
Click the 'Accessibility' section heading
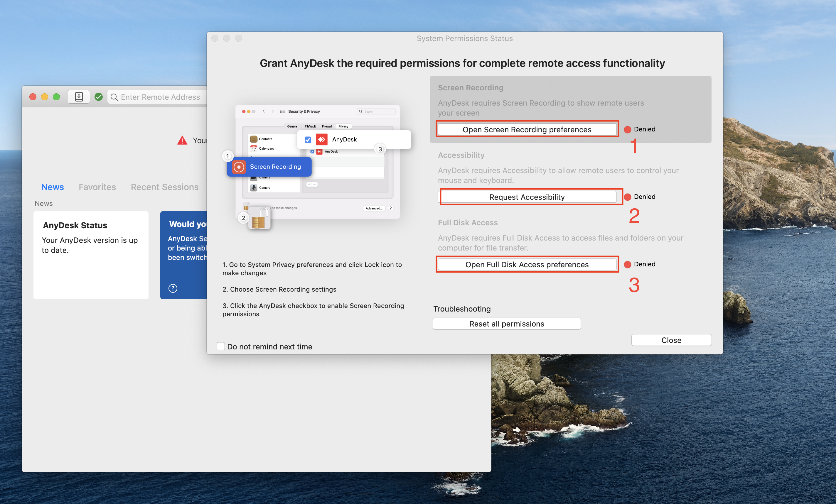pyautogui.click(x=461, y=155)
